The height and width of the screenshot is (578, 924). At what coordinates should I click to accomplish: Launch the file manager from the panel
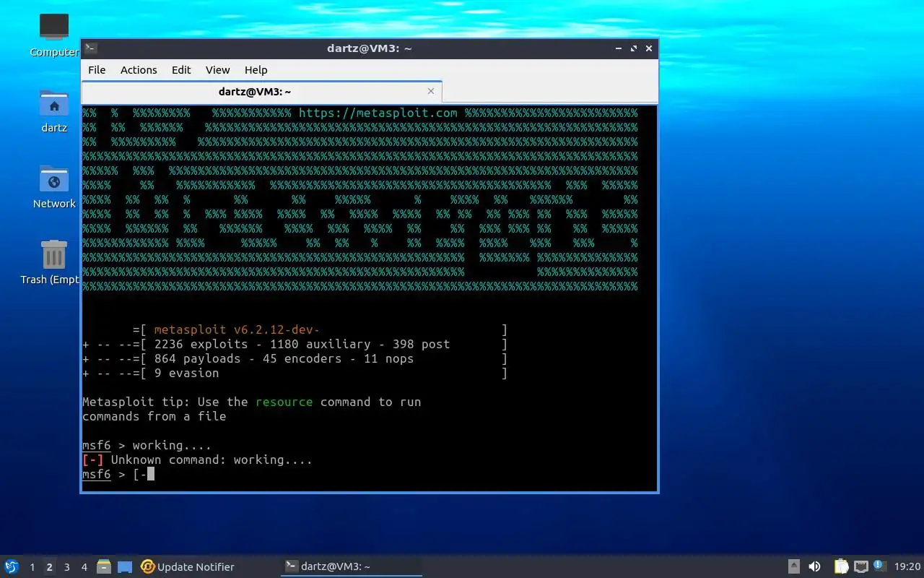coord(104,567)
